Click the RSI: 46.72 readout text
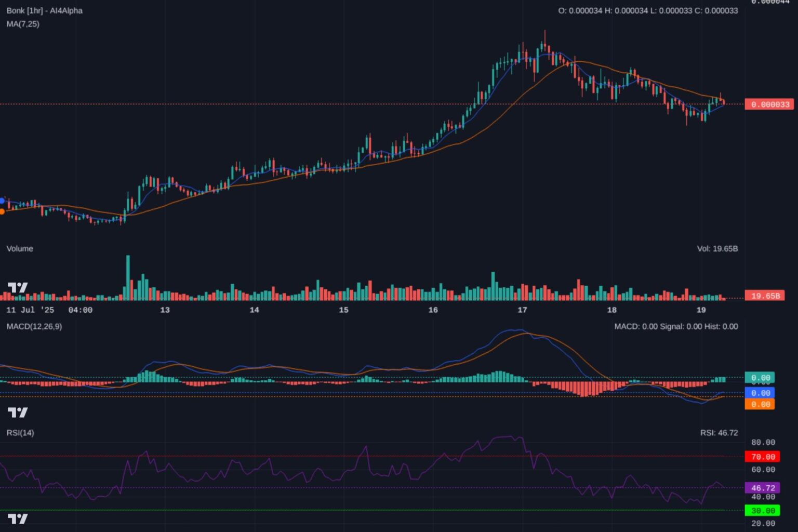This screenshot has width=798, height=532. click(x=719, y=432)
